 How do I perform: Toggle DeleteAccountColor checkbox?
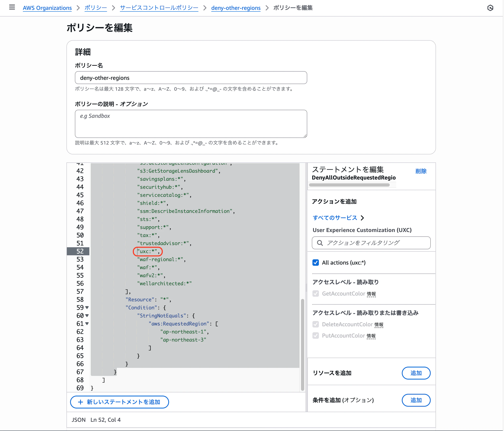pos(315,324)
